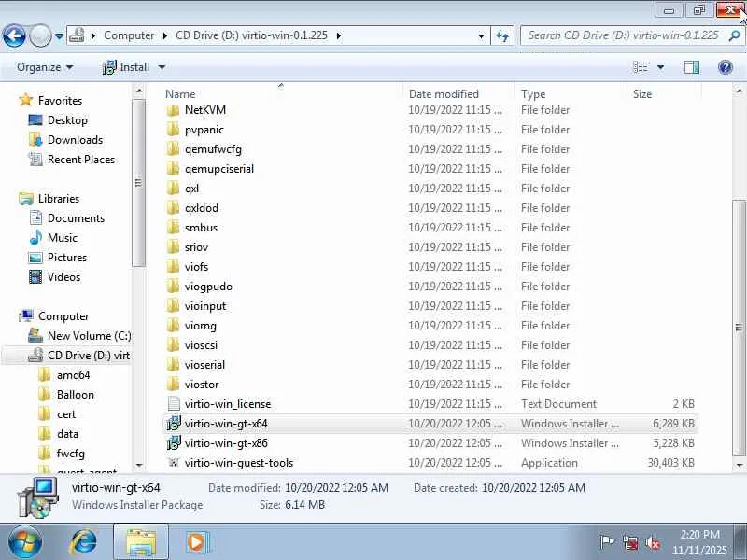Open address bar history dropdown

tap(481, 36)
